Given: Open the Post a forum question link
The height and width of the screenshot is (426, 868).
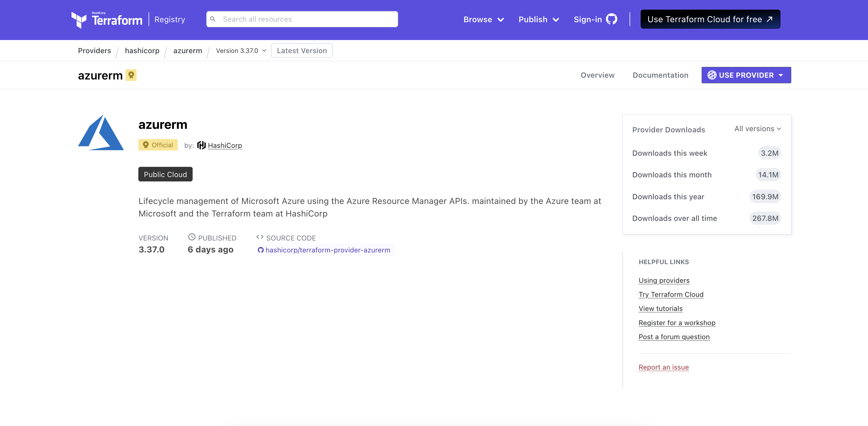Looking at the screenshot, I should coord(674,337).
